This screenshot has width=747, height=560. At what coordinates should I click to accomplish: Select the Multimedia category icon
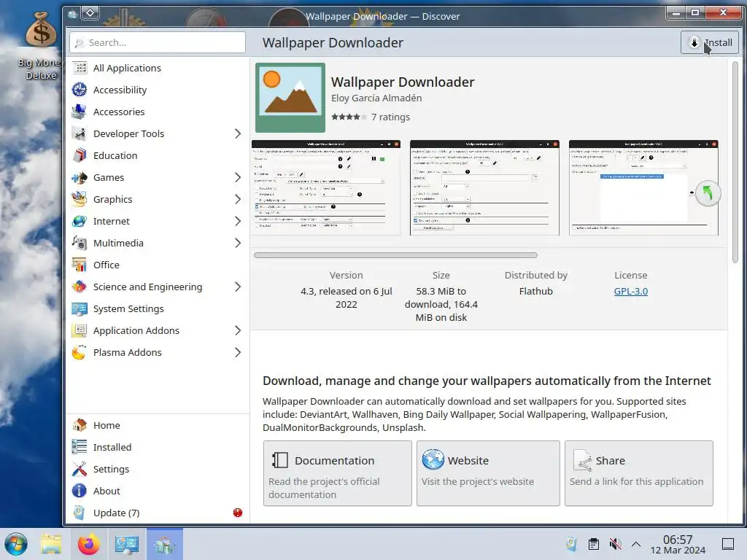[80, 244]
